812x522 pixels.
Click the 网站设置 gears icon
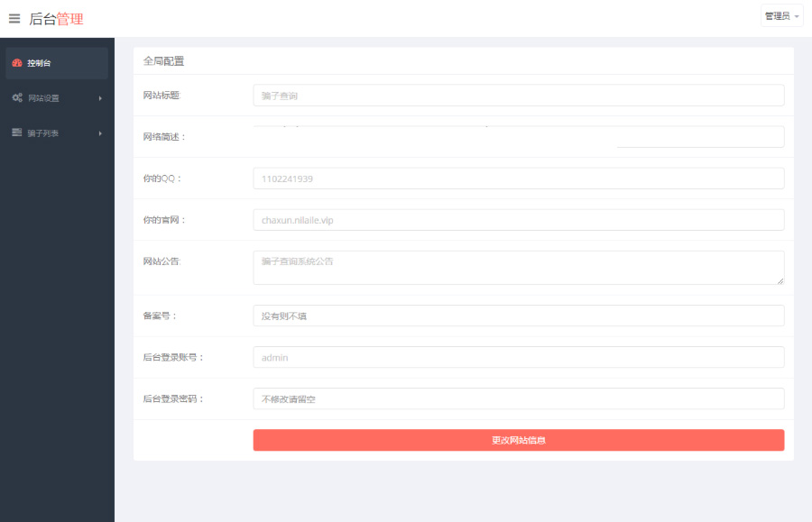point(17,97)
